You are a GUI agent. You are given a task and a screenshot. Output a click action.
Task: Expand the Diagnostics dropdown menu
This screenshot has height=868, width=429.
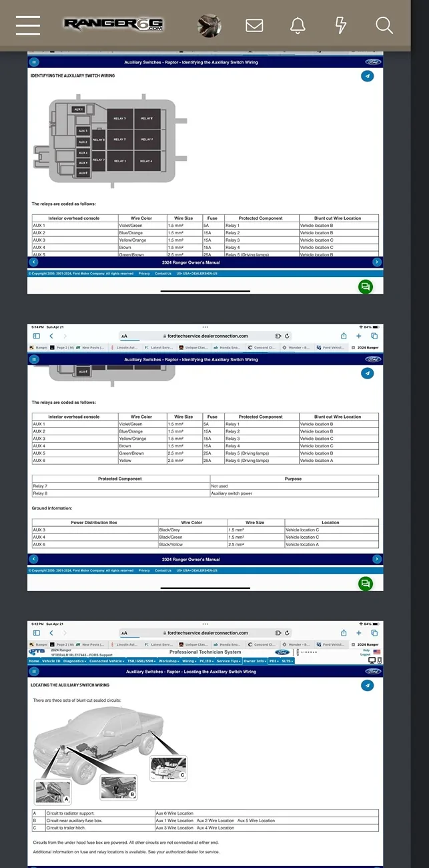coord(75,661)
